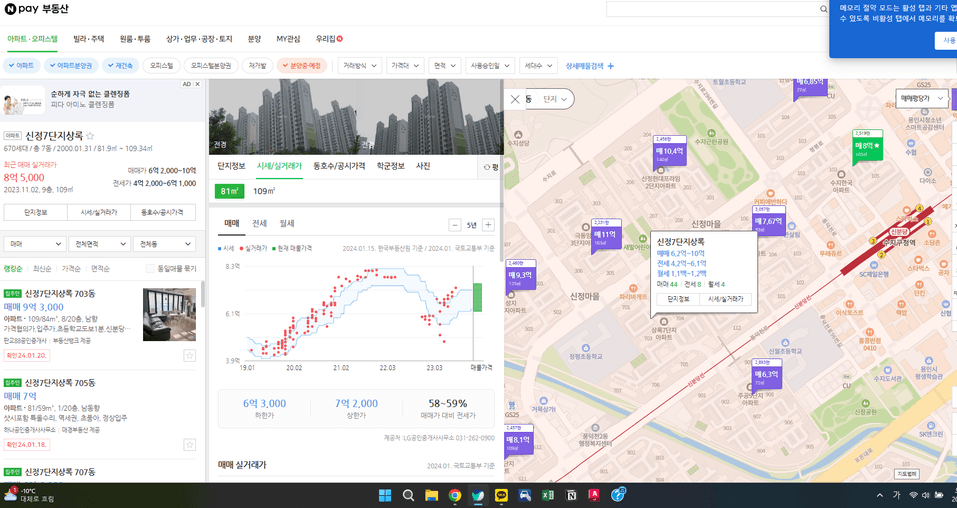Open the 동호수/공시가격 detail tab

[x=339, y=166]
